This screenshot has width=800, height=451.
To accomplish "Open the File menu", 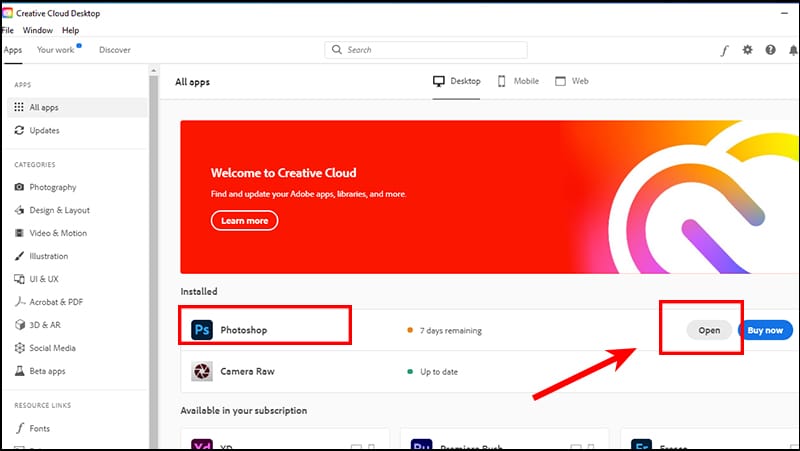I will pos(9,31).
